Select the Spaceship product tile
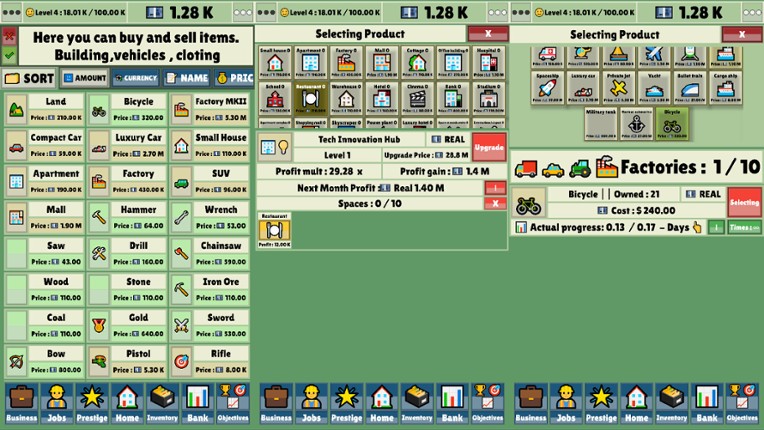Viewport: 764px width, 430px height. (547, 87)
